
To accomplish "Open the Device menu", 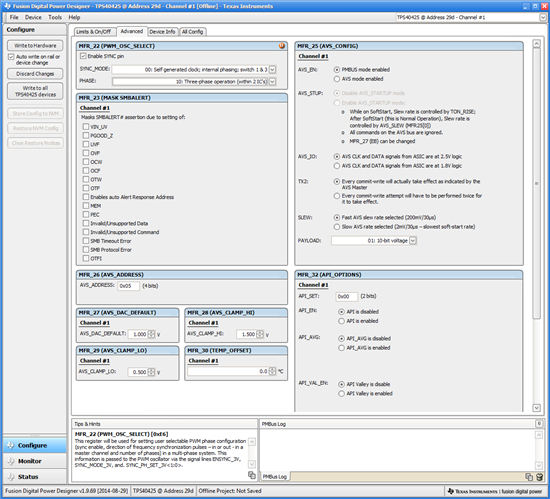I will pyautogui.click(x=33, y=17).
